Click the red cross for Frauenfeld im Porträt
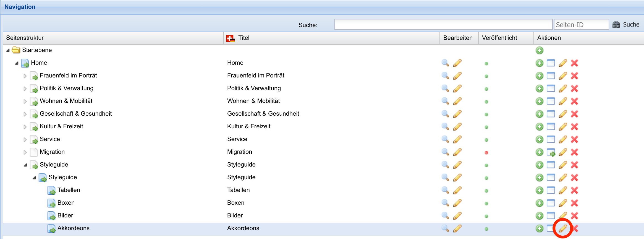Screen dimensions: 644x239 coord(574,76)
